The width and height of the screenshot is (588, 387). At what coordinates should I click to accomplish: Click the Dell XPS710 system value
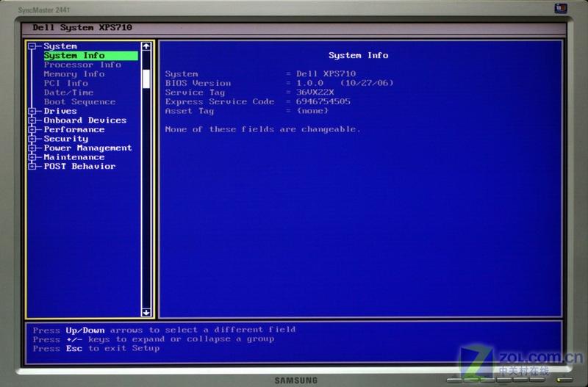click(x=326, y=74)
